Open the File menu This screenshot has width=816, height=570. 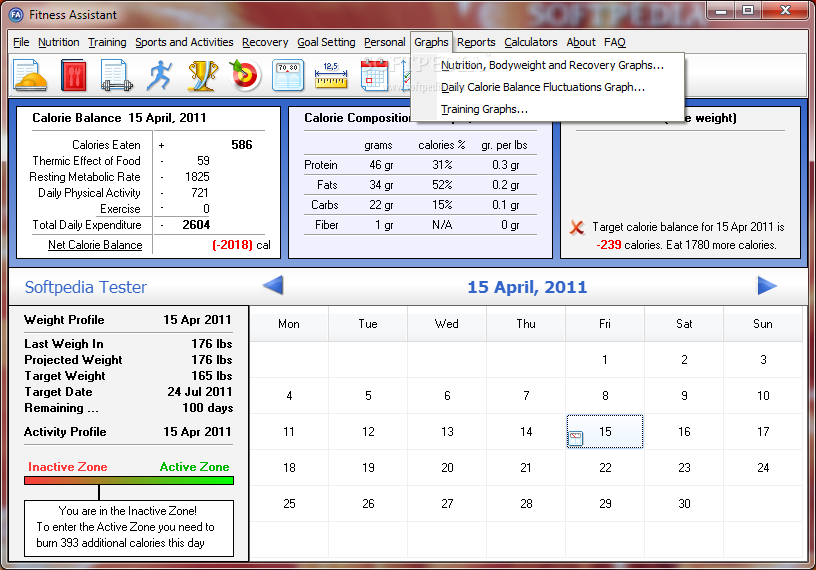[21, 42]
